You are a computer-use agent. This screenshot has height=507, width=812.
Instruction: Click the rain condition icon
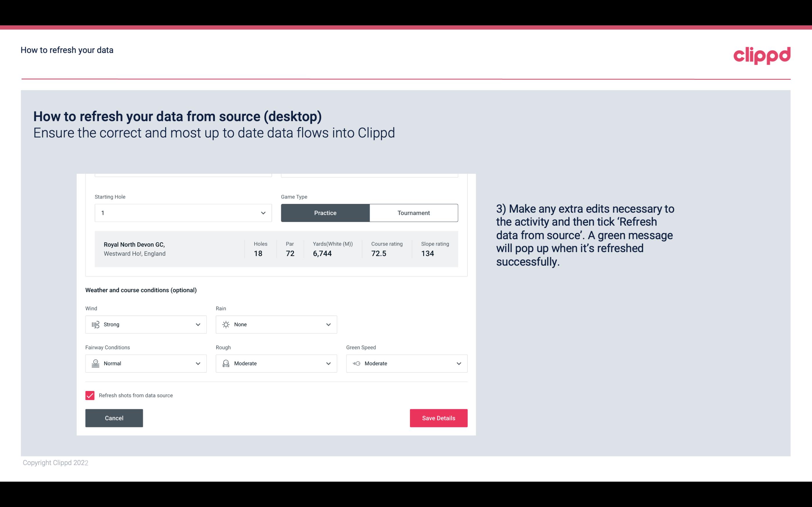click(x=226, y=324)
